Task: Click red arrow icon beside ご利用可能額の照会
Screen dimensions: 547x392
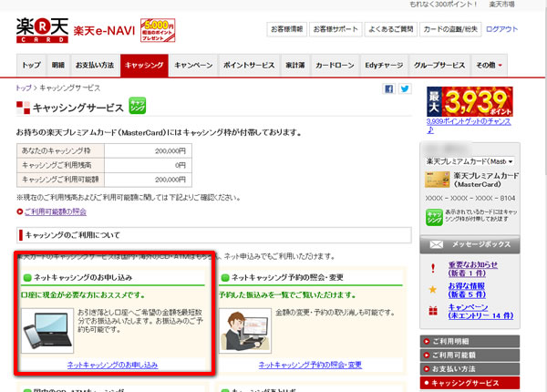Action: coord(20,211)
